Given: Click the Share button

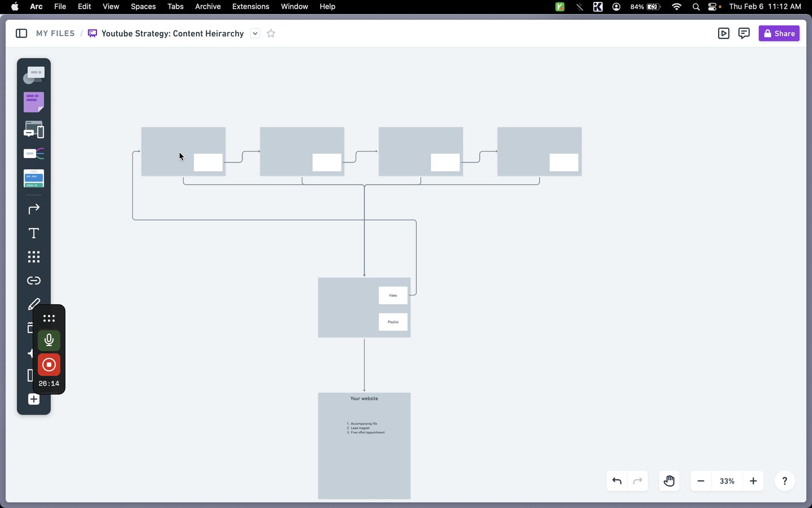Looking at the screenshot, I should coord(779,34).
